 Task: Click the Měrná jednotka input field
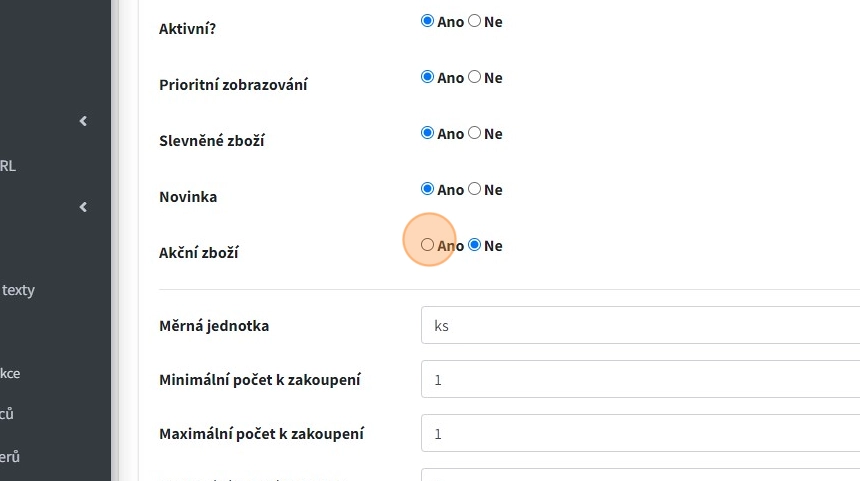click(x=640, y=325)
